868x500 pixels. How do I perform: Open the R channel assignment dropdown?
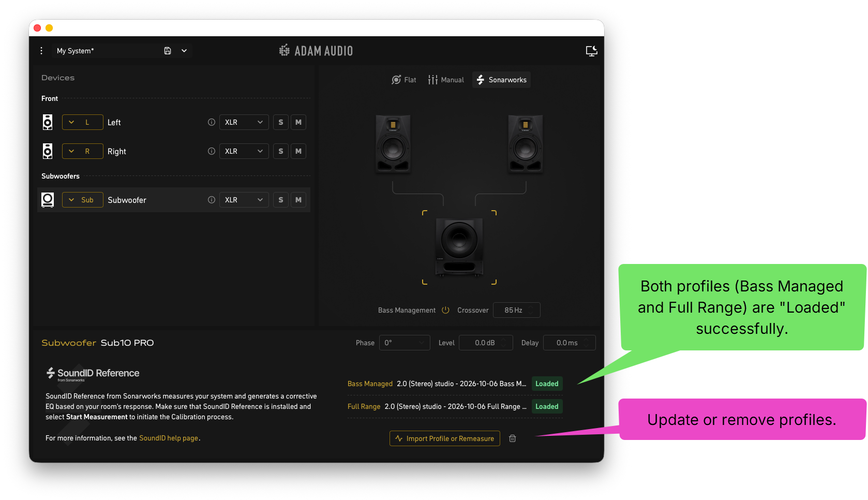coord(83,151)
